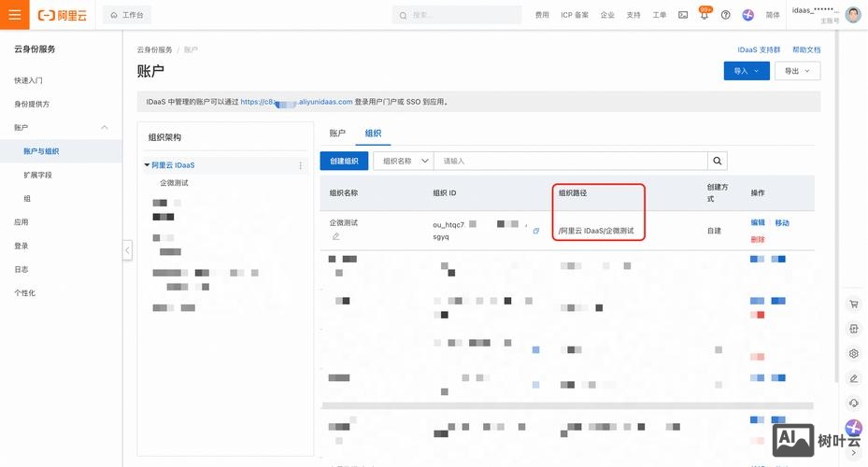
Task: Open the shopping cart icon in right sidebar
Action: point(853,304)
